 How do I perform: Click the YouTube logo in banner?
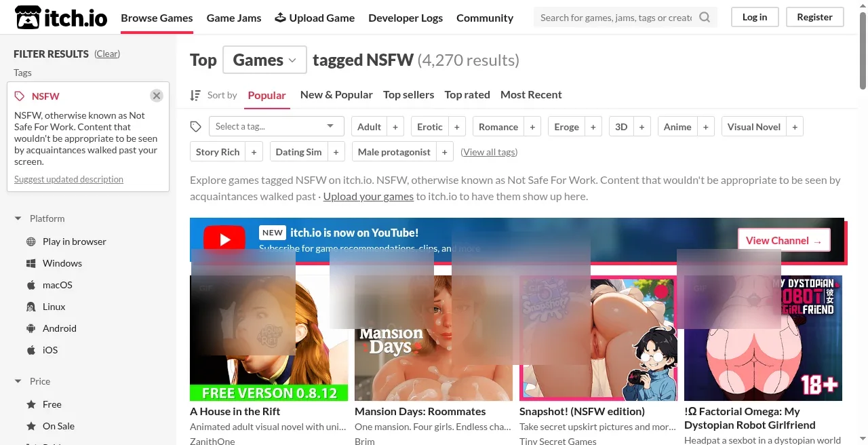[x=224, y=239]
